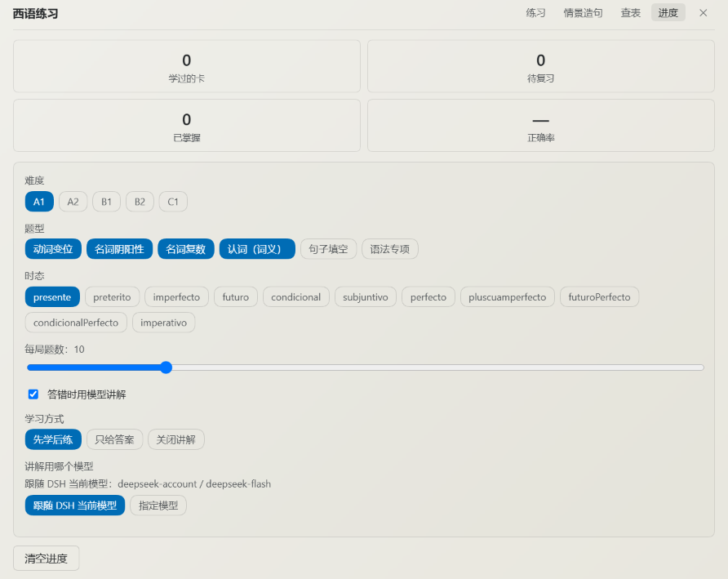
Task: Select the 只给答案 learning mode
Action: pos(115,439)
